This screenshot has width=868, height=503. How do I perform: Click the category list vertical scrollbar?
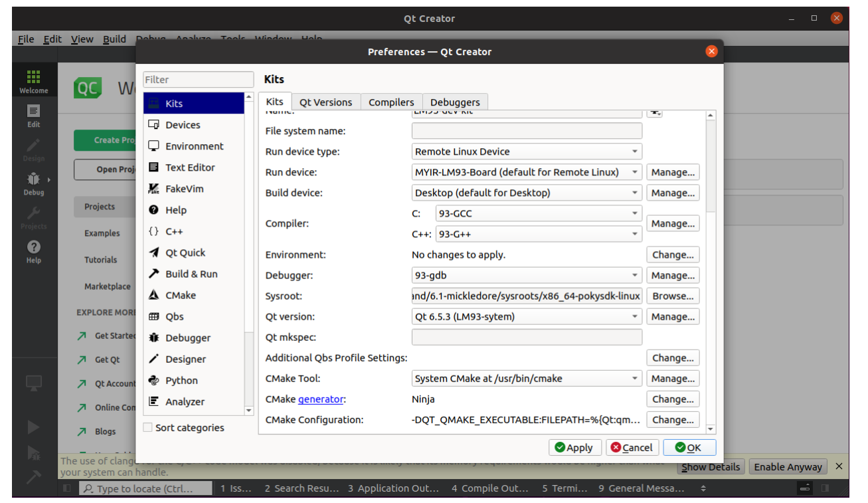click(249, 254)
